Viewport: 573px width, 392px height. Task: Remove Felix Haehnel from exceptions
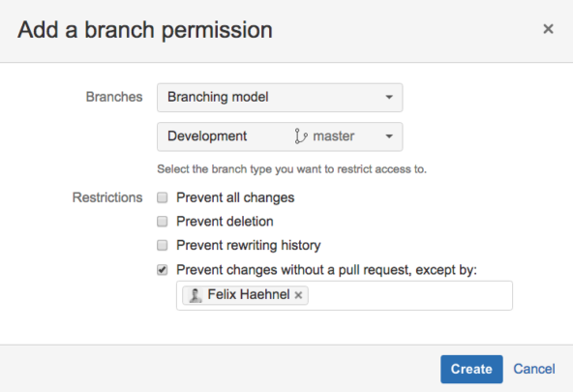coord(298,295)
